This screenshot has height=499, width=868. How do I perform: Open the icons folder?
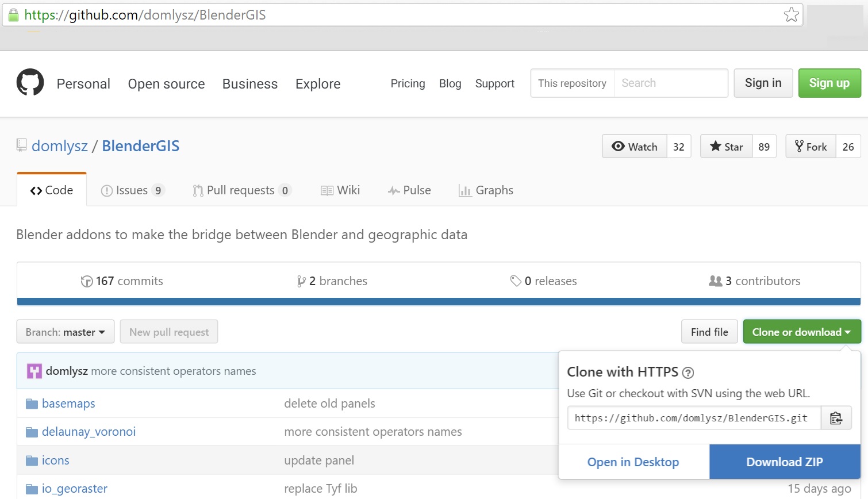pos(55,460)
